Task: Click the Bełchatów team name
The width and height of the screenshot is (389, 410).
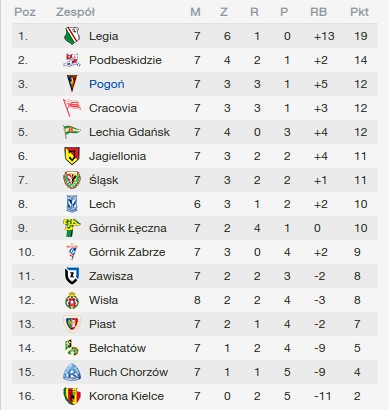Action: (x=117, y=348)
